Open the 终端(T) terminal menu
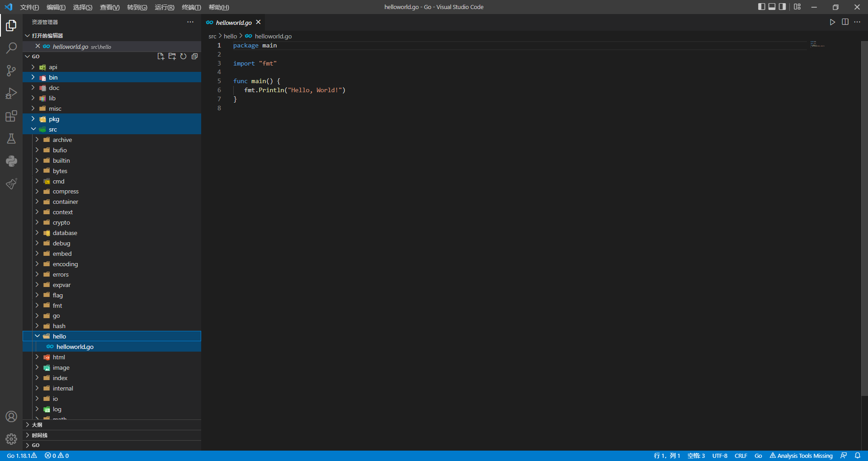Screen dimensions: 868x461 (191, 7)
